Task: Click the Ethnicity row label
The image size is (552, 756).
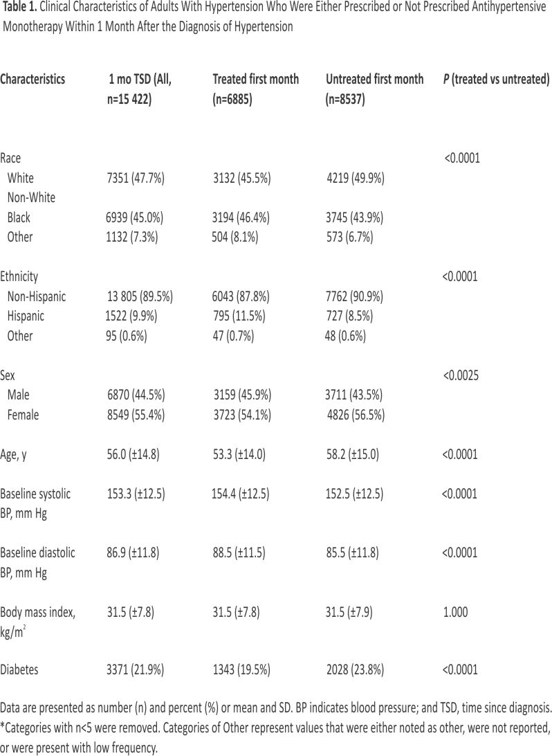Action: click(x=19, y=277)
